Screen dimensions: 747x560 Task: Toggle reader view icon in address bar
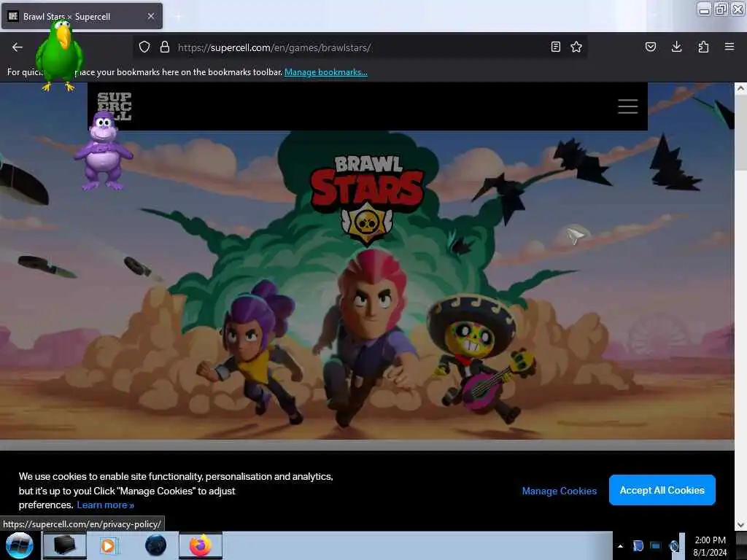pyautogui.click(x=555, y=47)
